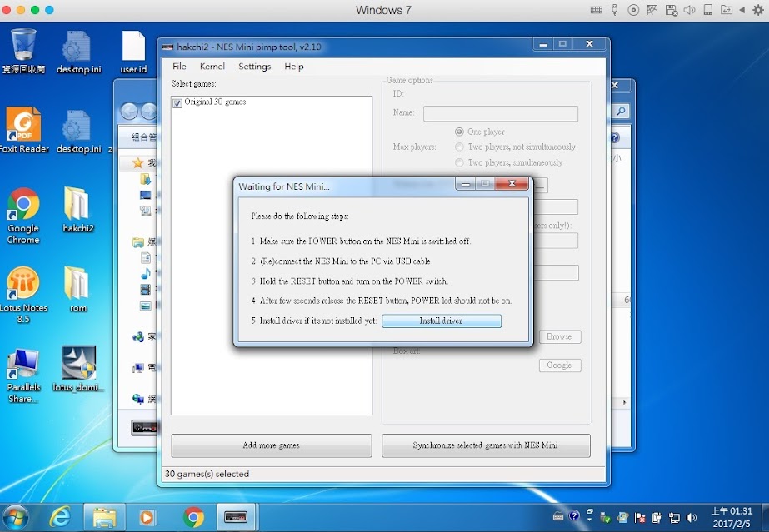
Task: Click the tray volume speaker icon
Action: [692, 517]
